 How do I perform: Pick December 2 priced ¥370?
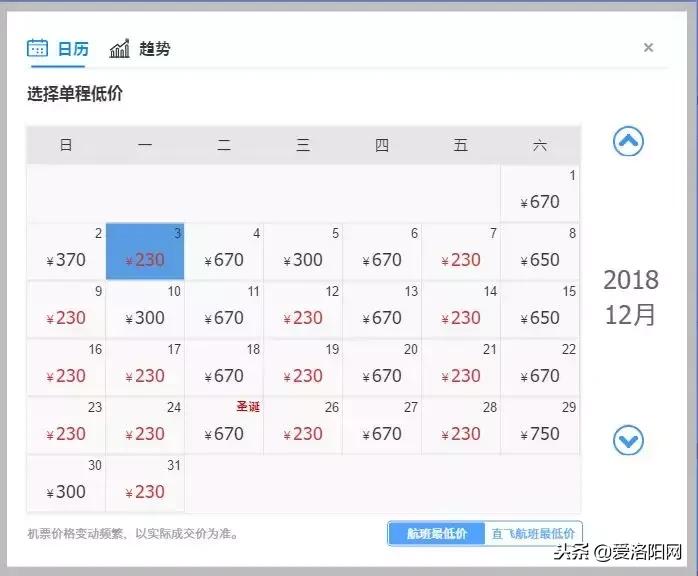click(66, 251)
